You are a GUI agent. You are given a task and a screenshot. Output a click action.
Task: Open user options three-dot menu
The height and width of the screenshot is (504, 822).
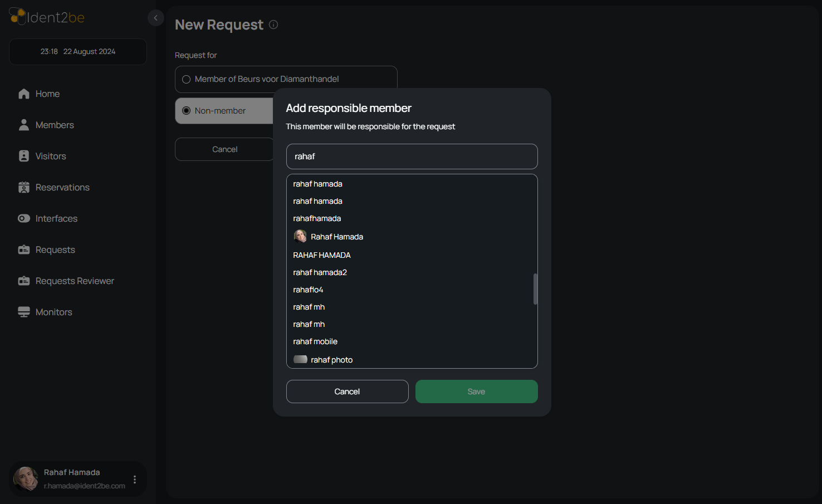(135, 479)
